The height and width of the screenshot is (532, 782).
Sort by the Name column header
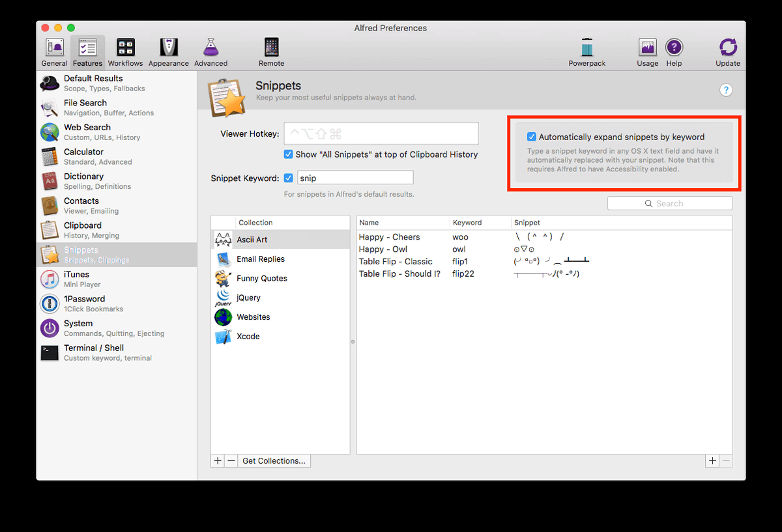coord(403,223)
